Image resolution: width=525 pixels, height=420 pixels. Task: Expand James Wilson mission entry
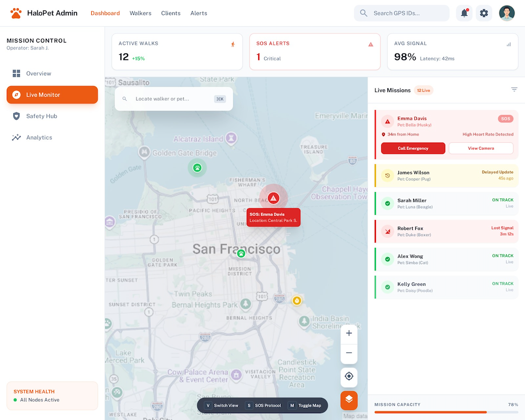pos(447,176)
